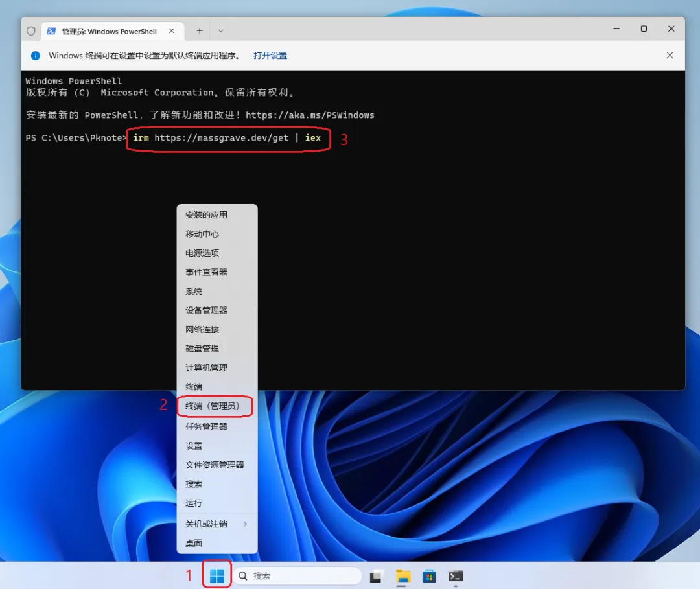Open 设备管理器 from the menu
Screen dimensions: 700x589
coord(217,310)
